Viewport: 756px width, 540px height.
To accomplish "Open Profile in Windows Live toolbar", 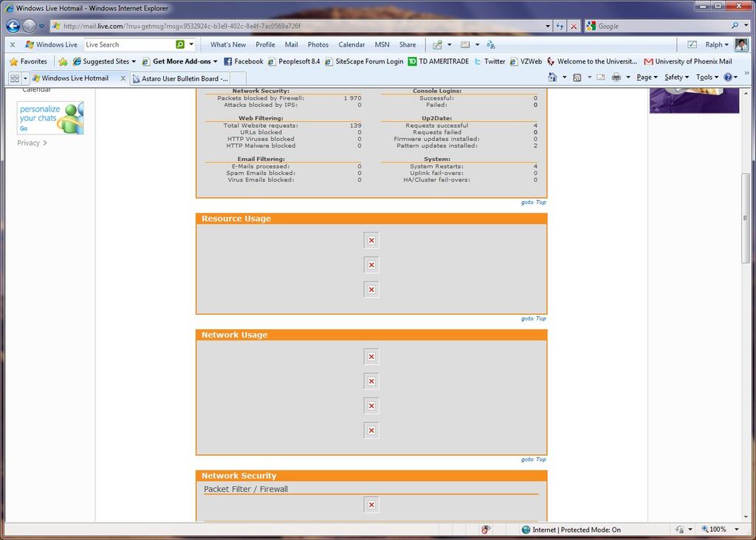I will click(265, 44).
